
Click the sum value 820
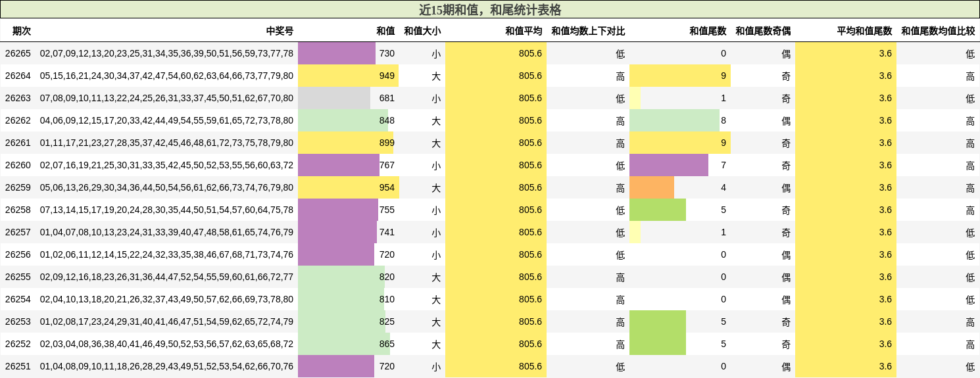[x=387, y=277]
